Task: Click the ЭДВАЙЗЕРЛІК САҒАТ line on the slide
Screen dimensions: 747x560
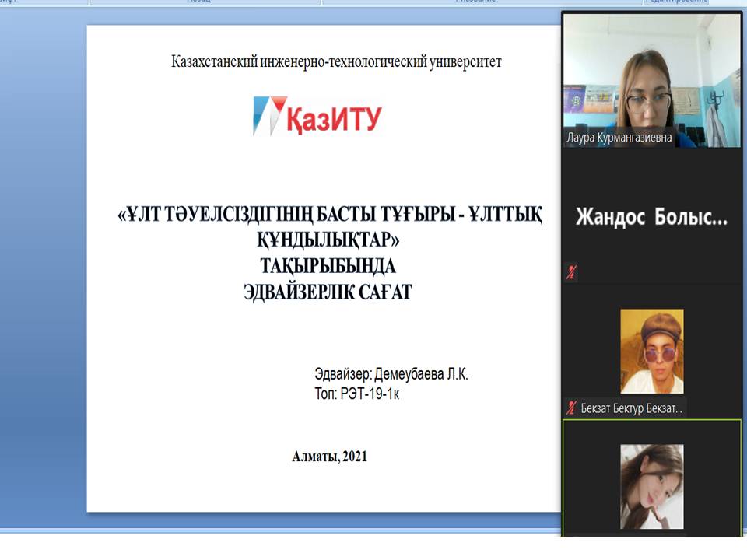Action: pos(328,292)
